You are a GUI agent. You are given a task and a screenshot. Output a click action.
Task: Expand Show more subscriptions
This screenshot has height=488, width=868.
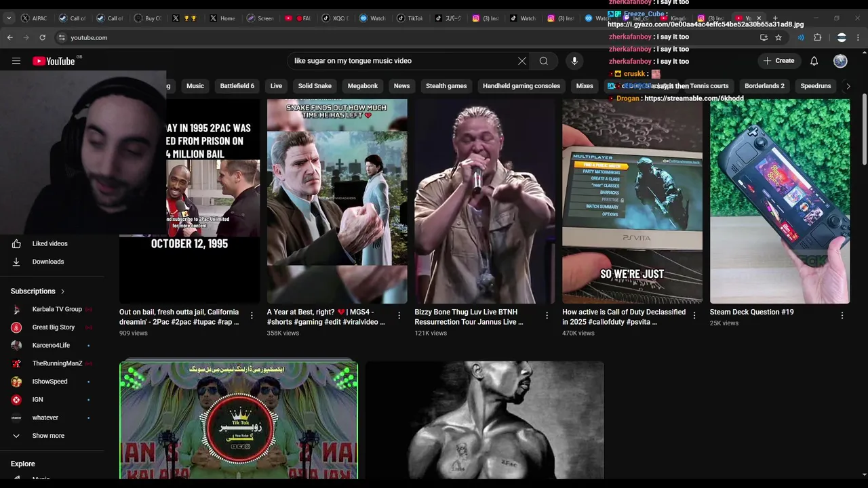(48, 436)
